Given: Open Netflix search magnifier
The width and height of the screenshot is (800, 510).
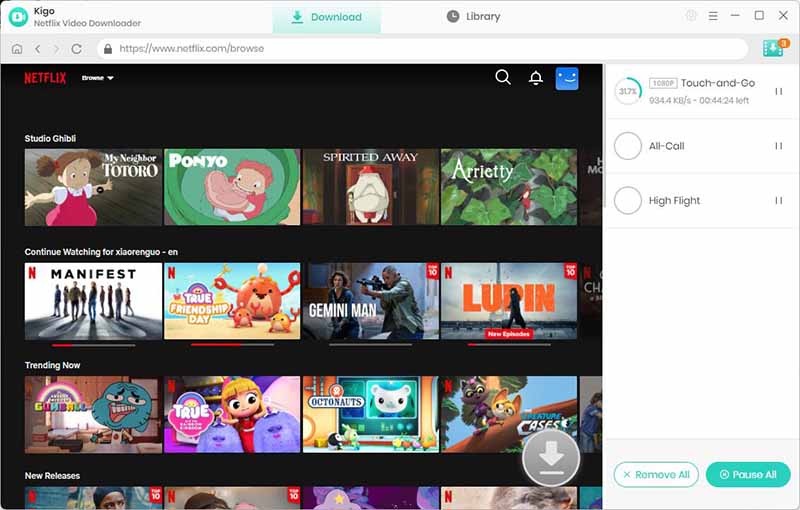Looking at the screenshot, I should coord(503,78).
